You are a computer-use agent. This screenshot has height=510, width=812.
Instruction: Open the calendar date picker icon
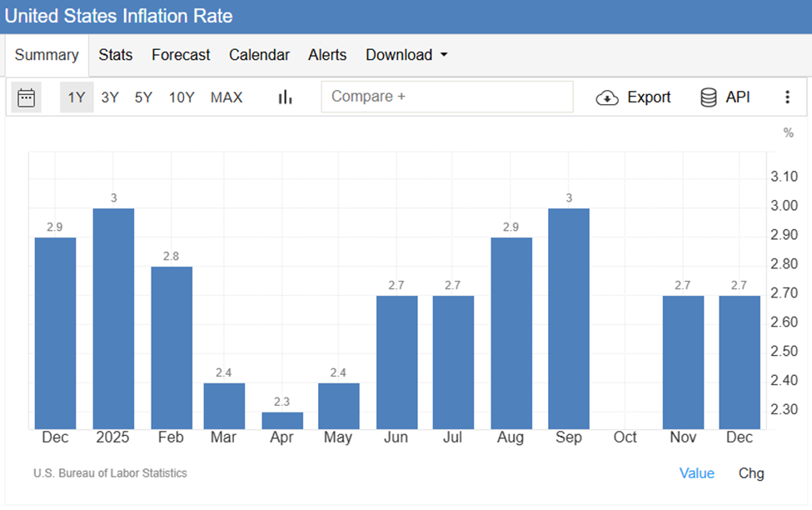coord(26,97)
